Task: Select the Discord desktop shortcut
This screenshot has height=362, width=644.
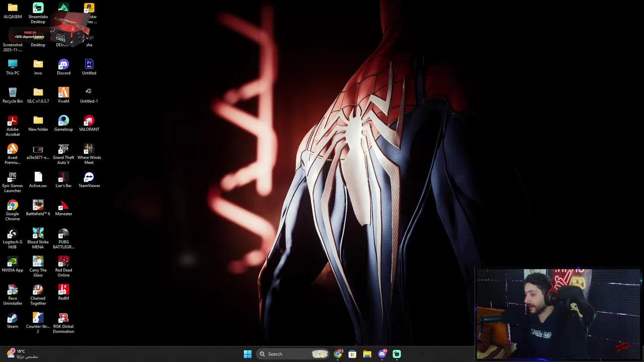Action: (63, 67)
